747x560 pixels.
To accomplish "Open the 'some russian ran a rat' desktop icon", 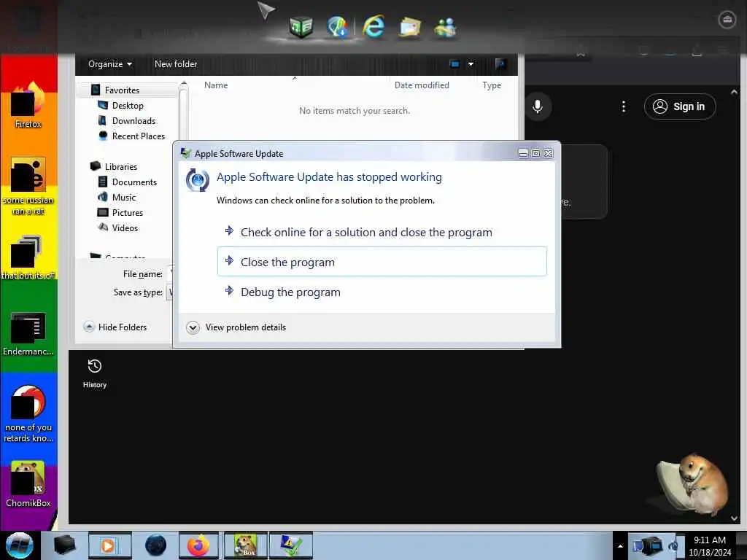I will pos(28,186).
